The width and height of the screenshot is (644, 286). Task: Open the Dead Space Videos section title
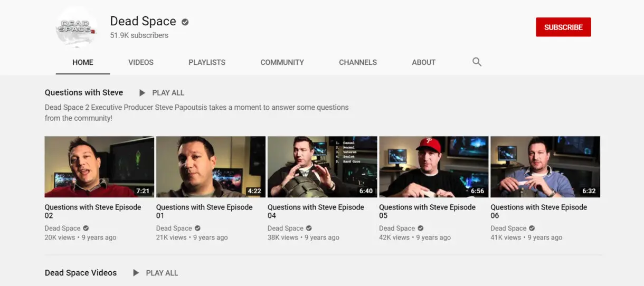[x=81, y=273]
